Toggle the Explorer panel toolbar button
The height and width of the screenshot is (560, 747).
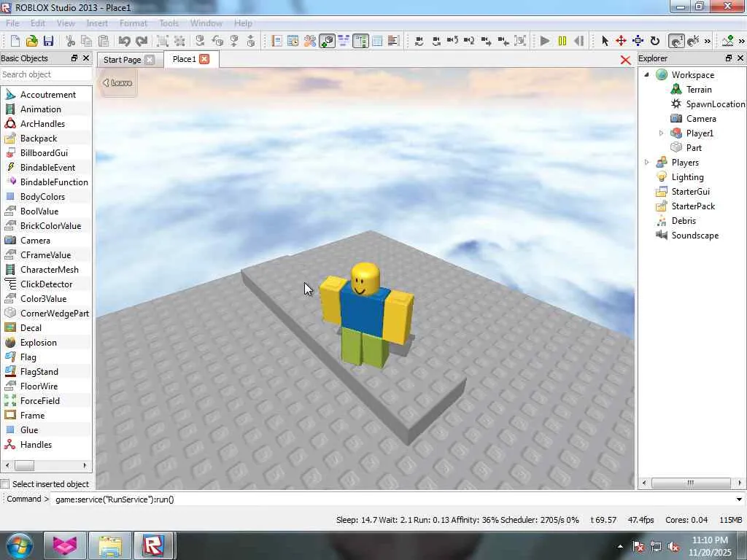point(360,41)
